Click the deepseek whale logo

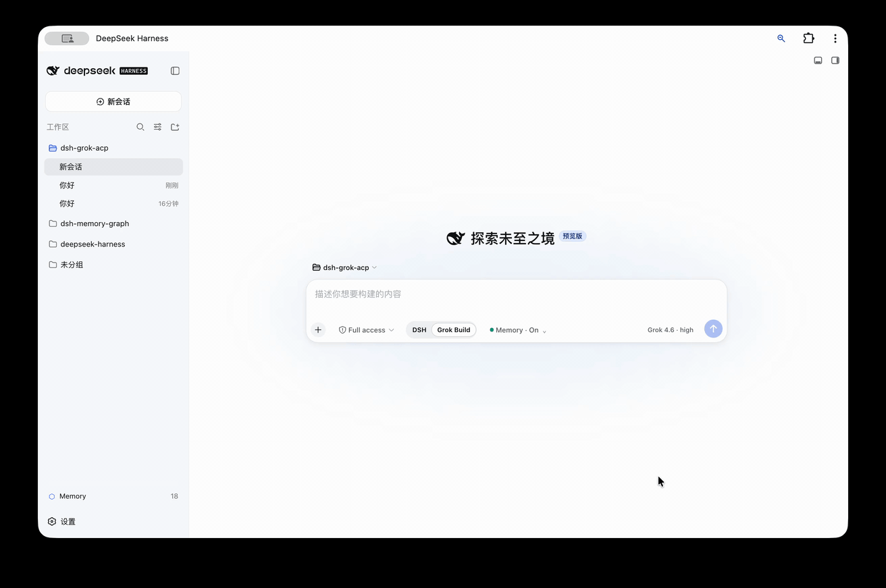point(53,71)
